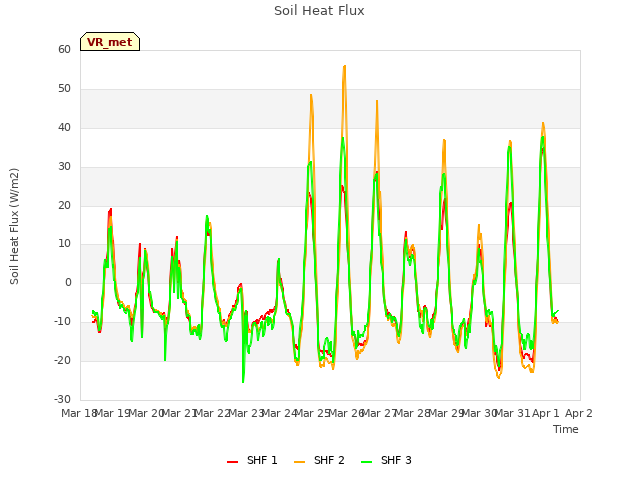
Task: Click the red SHF 1 legend swatch
Action: click(233, 462)
